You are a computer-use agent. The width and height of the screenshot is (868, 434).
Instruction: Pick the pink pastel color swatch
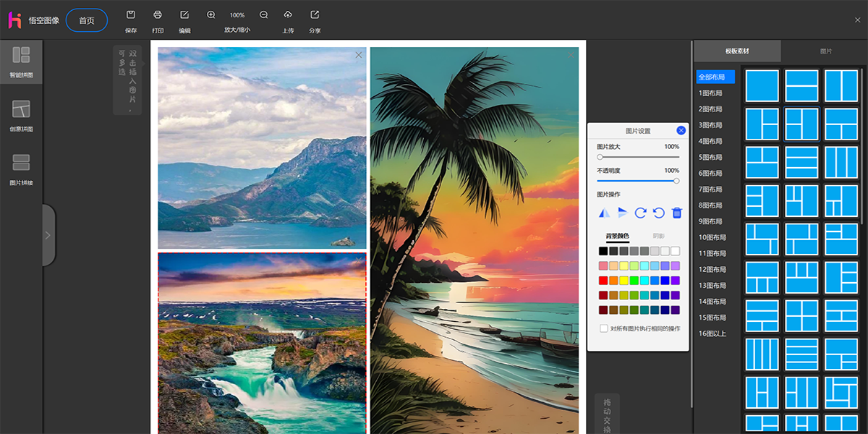click(603, 266)
